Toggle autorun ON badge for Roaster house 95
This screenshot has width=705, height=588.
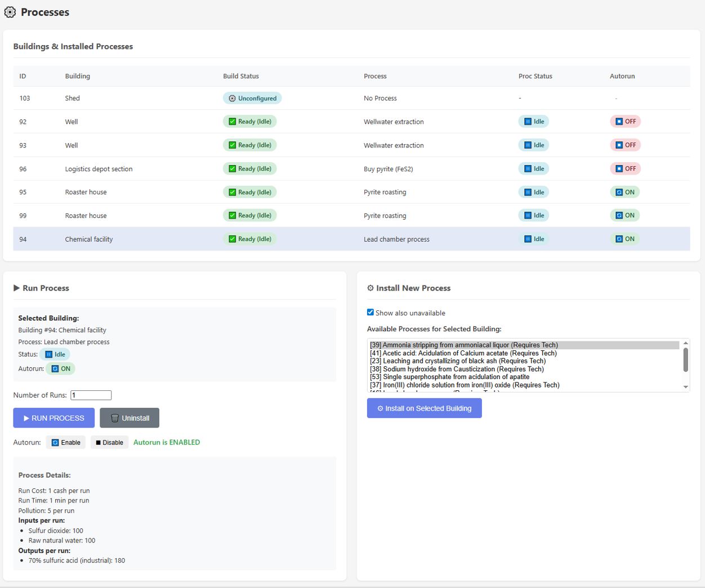pos(625,192)
